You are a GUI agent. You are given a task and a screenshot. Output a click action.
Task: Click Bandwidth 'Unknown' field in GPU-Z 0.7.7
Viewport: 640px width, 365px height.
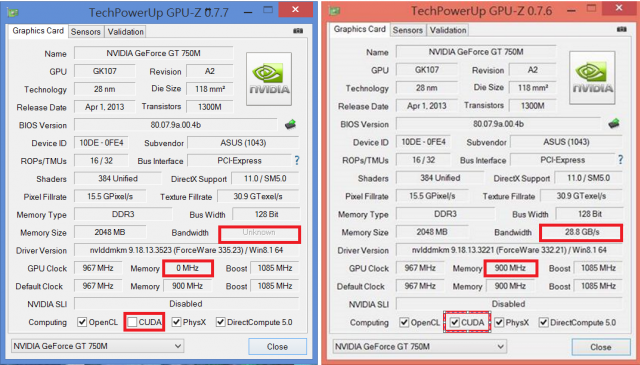[x=259, y=233]
